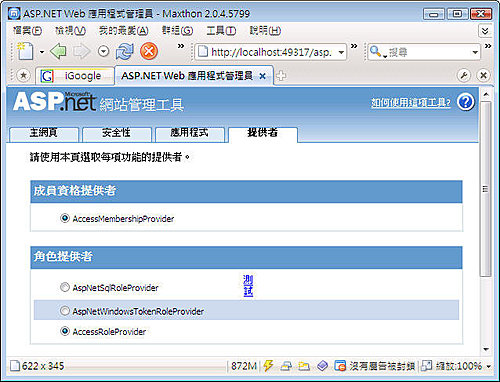Switch to the iGoogle tab

(x=75, y=76)
